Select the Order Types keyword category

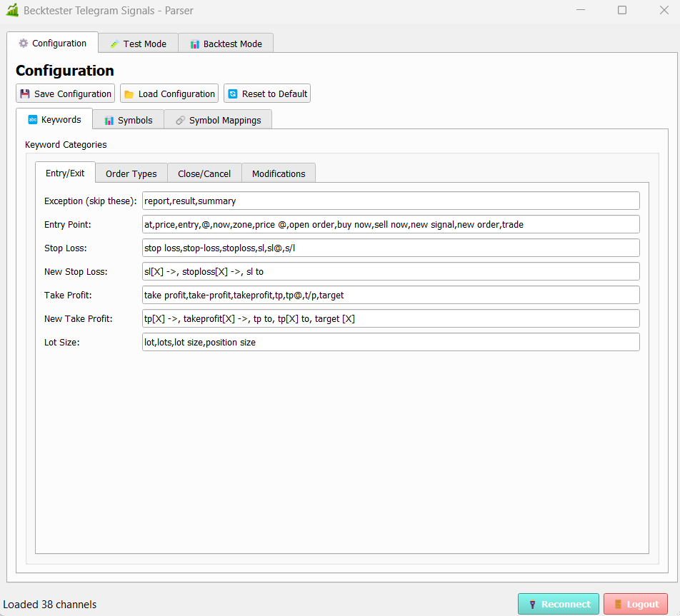pyautogui.click(x=131, y=173)
